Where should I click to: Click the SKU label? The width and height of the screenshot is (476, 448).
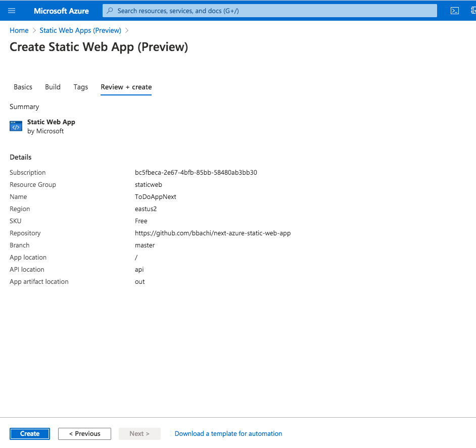click(16, 221)
